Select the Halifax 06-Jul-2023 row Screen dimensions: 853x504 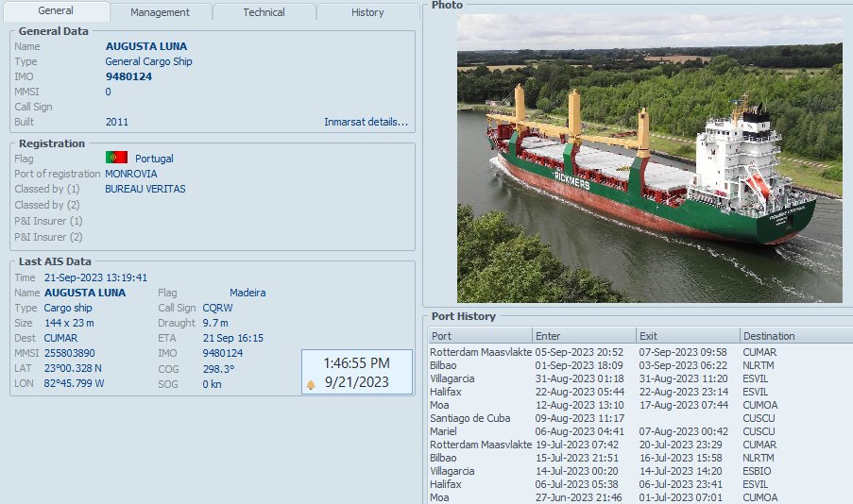coord(640,484)
